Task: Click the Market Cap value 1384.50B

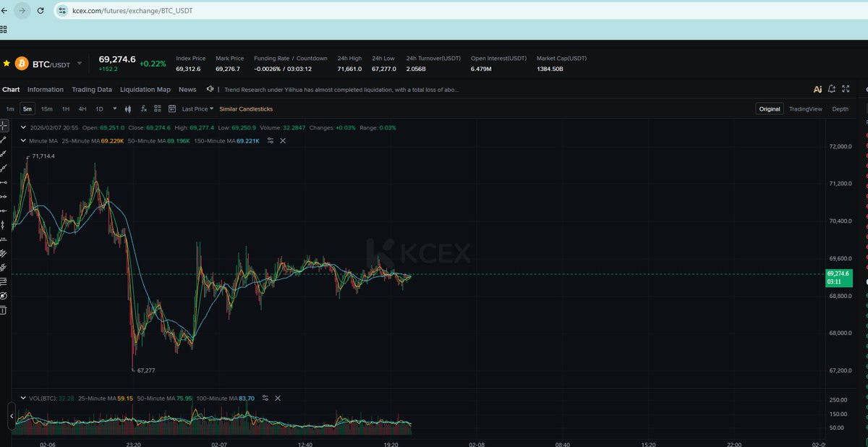Action: point(550,69)
